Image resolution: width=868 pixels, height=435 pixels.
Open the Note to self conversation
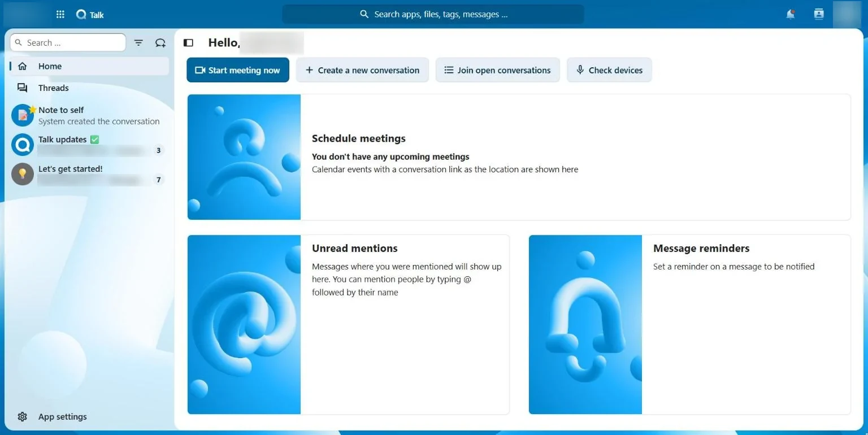[89, 115]
